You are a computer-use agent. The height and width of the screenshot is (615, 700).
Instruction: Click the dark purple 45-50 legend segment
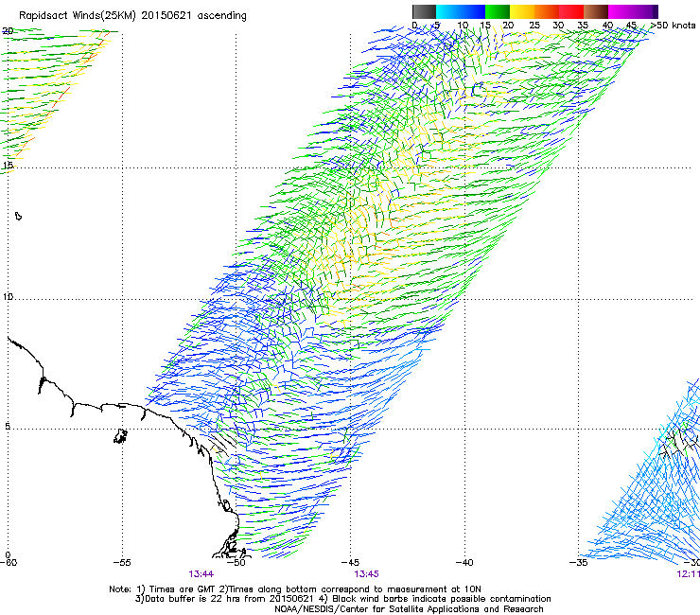645,11
